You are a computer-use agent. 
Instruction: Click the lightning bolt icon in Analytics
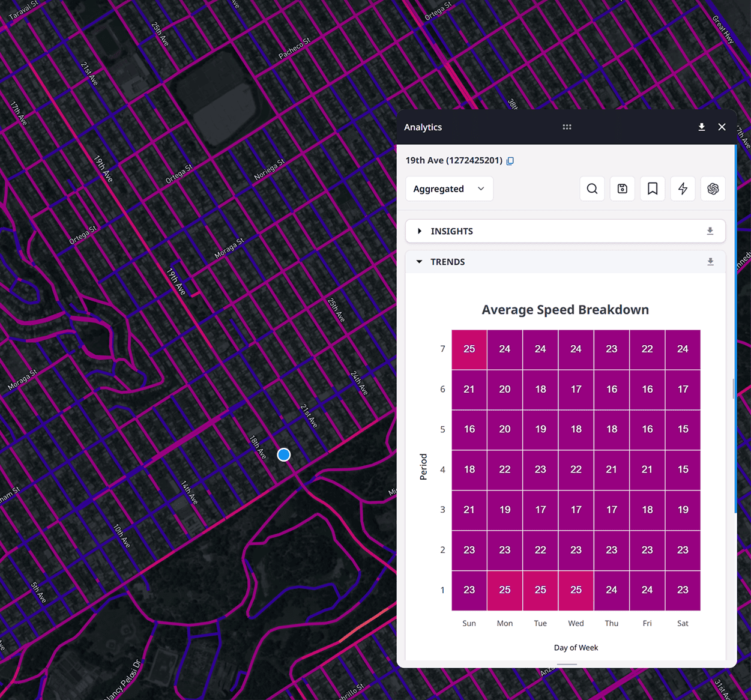pos(683,189)
